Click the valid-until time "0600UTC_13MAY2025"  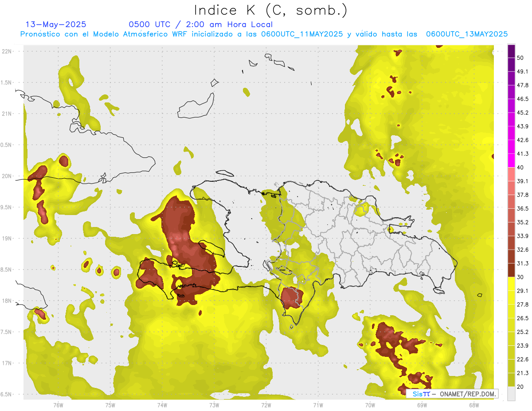click(x=467, y=34)
